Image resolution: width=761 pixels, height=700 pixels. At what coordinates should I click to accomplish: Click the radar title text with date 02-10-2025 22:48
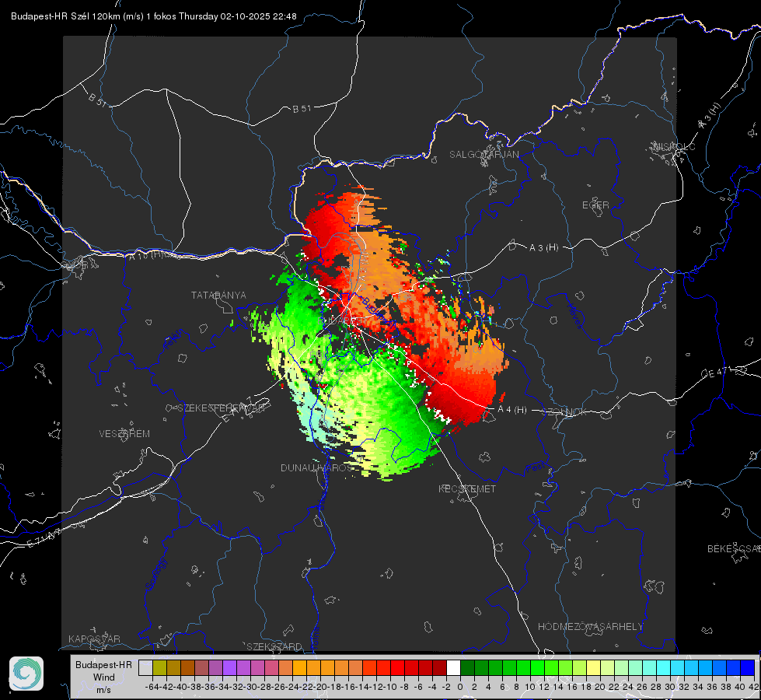[154, 16]
